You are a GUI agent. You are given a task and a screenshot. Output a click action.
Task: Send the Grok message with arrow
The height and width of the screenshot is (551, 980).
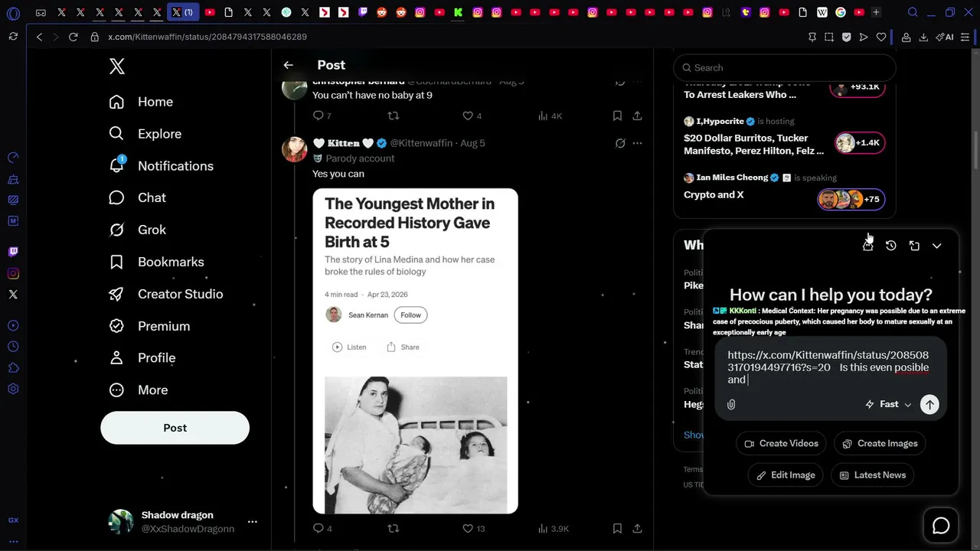click(929, 404)
